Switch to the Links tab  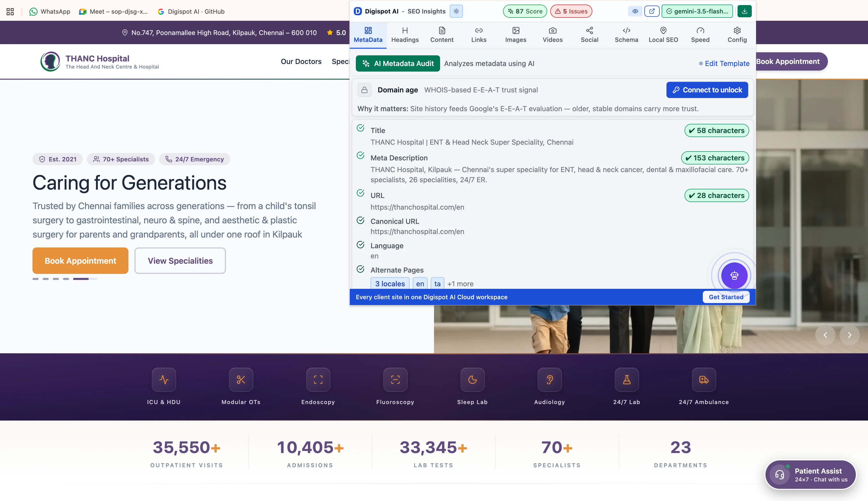pyautogui.click(x=479, y=35)
